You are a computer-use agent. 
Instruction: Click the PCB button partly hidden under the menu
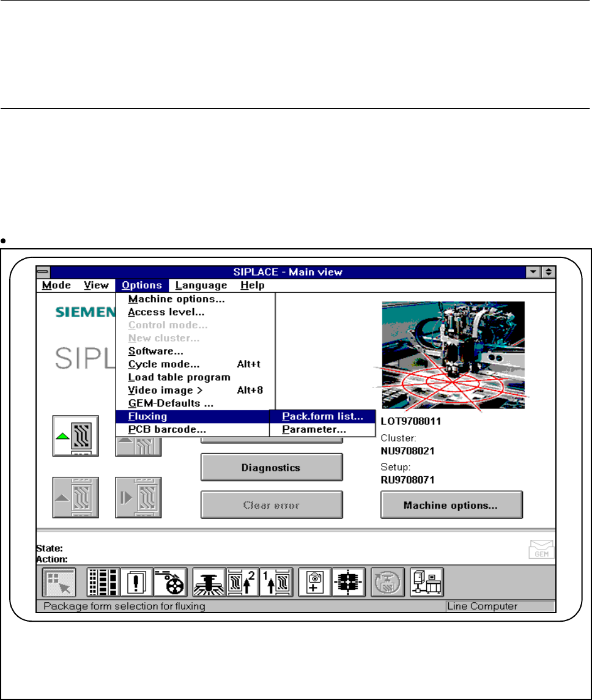tap(138, 446)
